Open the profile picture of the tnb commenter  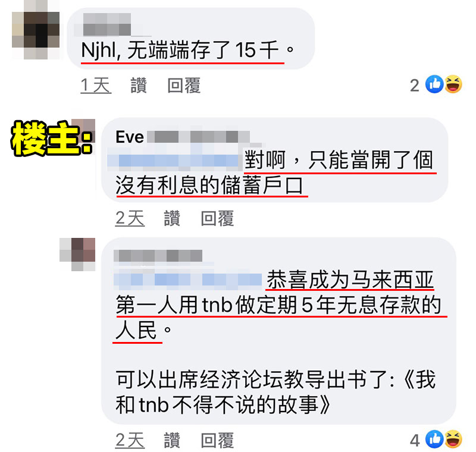pos(77,254)
